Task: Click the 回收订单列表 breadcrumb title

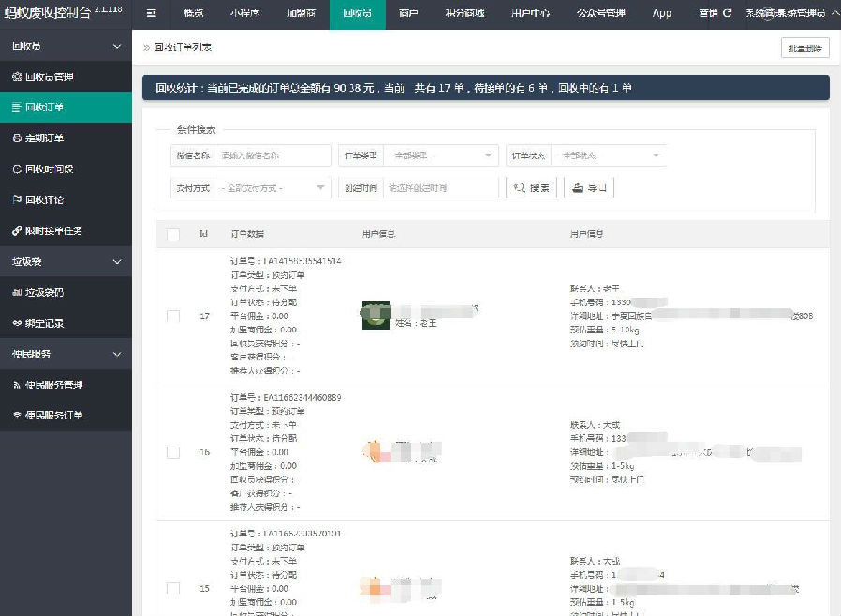Action: [x=183, y=48]
